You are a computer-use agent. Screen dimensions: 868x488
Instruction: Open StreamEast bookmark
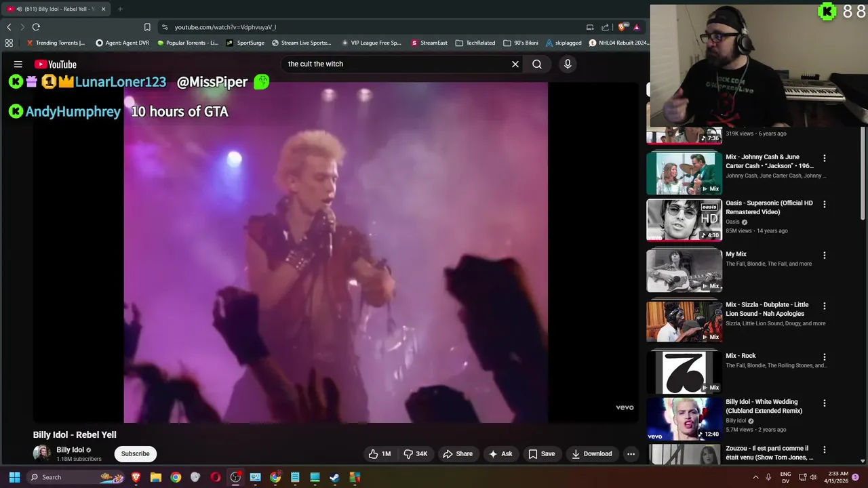click(429, 43)
